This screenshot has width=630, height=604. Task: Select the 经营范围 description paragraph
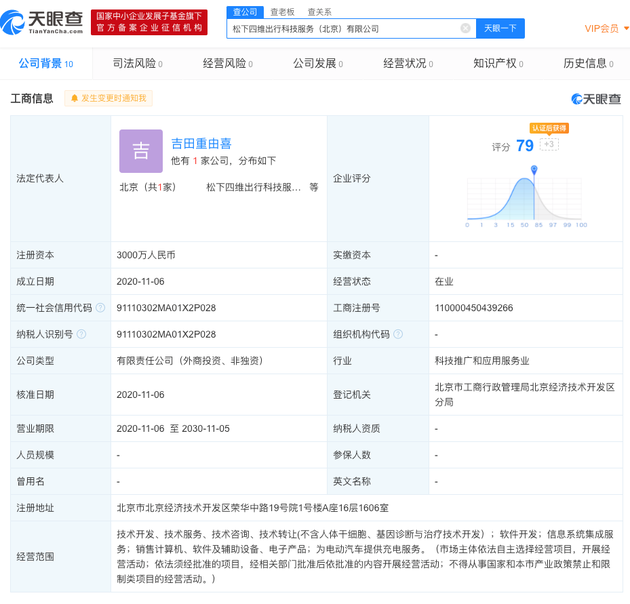coord(365,557)
